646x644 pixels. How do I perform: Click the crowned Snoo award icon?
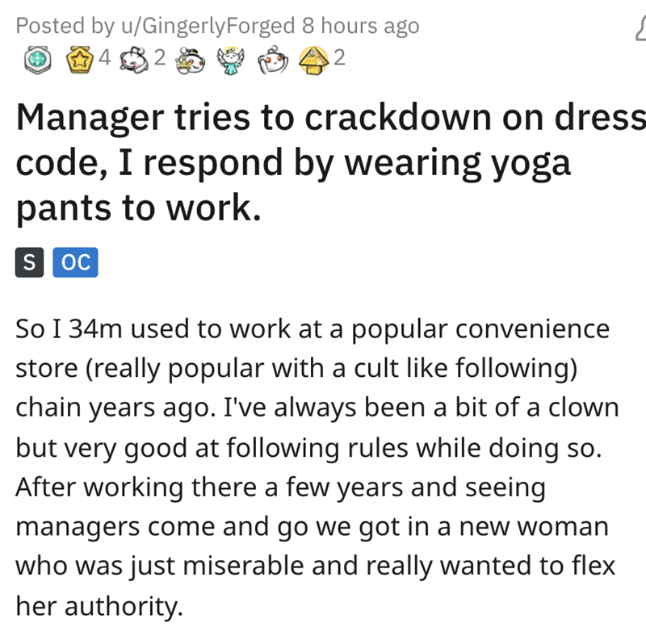(192, 59)
